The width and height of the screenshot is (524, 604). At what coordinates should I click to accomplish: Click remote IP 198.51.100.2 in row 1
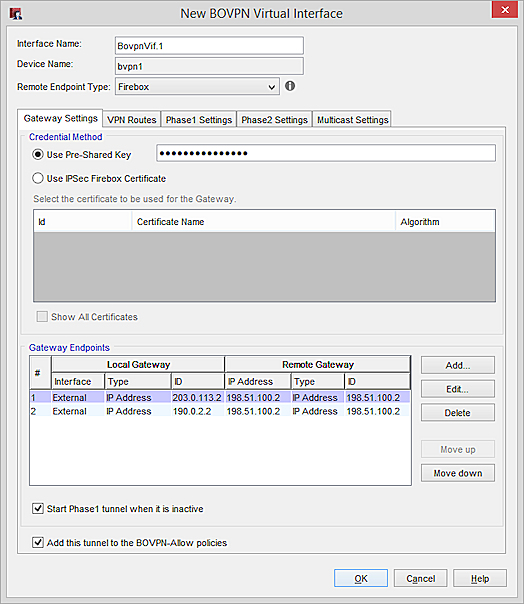tap(258, 398)
